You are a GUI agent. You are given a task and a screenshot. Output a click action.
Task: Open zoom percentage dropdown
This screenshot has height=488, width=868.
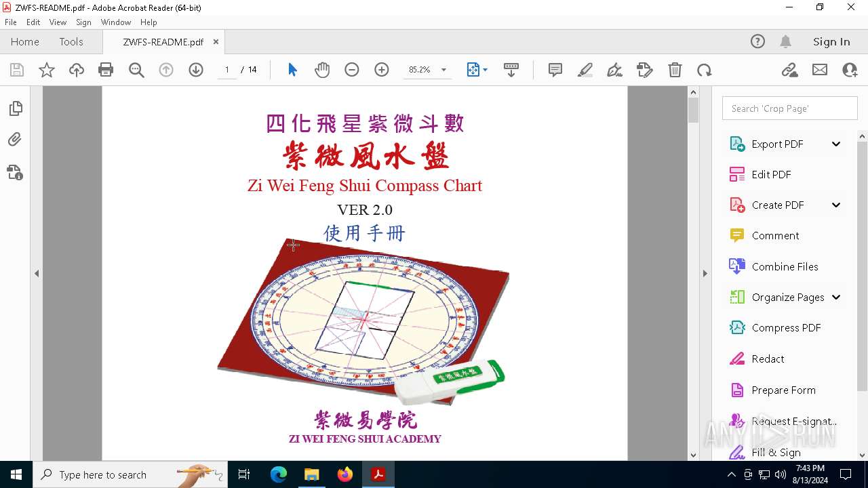coord(443,70)
